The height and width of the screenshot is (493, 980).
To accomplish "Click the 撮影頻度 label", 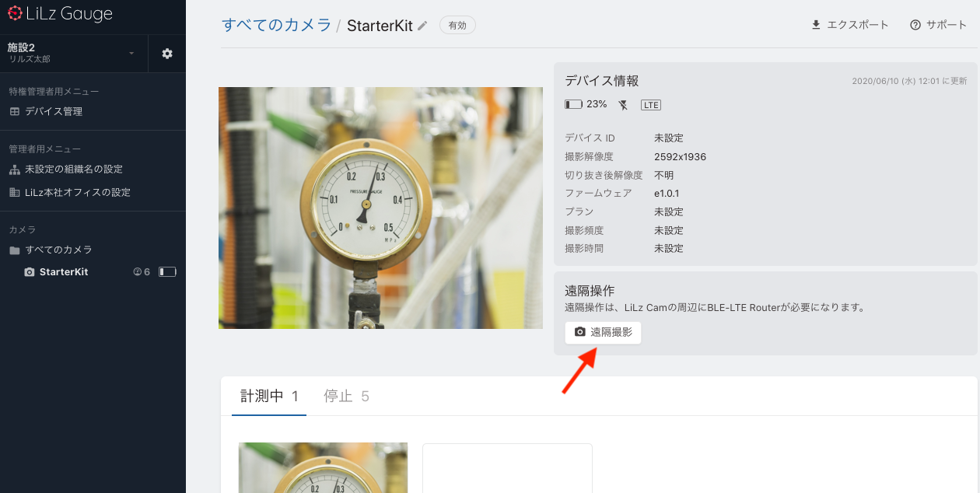I will click(x=584, y=230).
